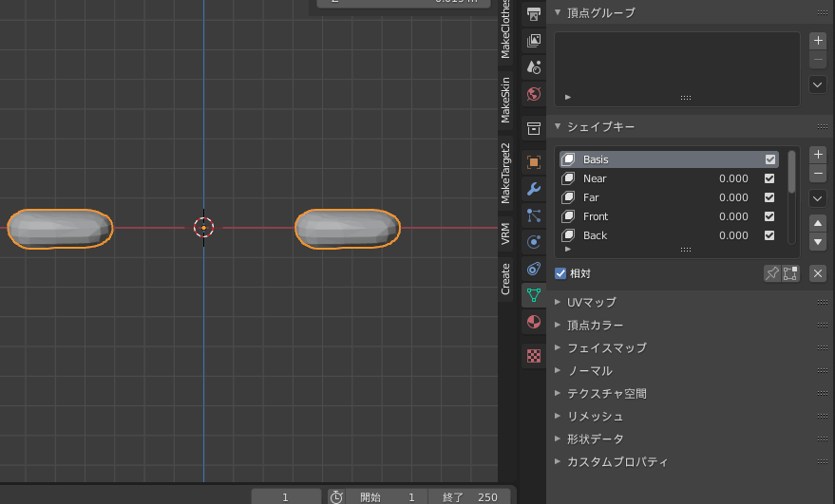Open the Particles properties tab
The image size is (835, 504).
(534, 215)
